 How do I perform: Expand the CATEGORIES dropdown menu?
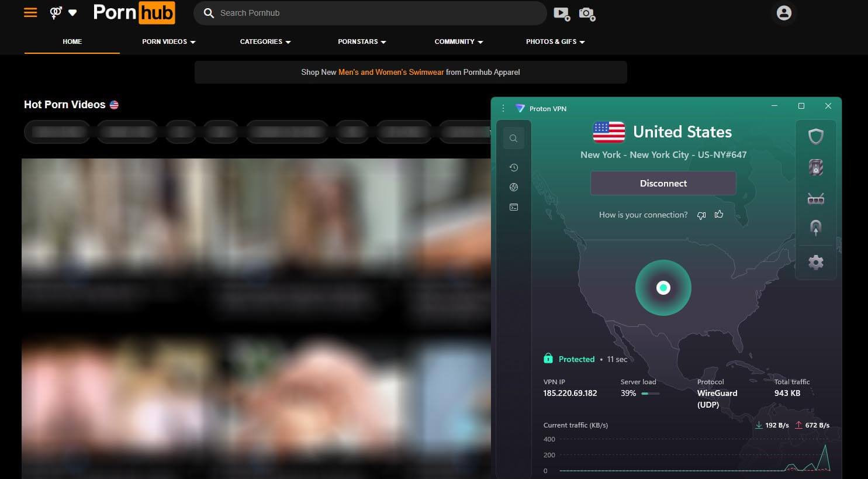[x=265, y=42]
